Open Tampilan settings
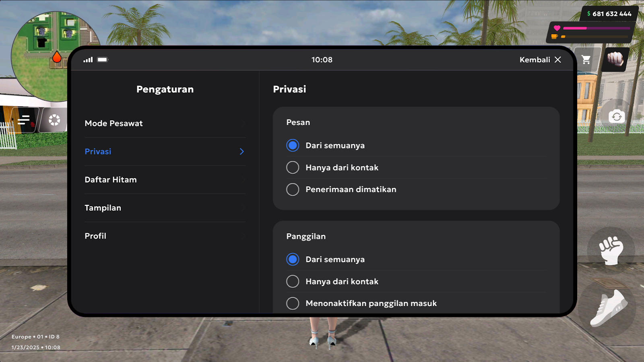Viewport: 644px width, 362px height. point(165,208)
